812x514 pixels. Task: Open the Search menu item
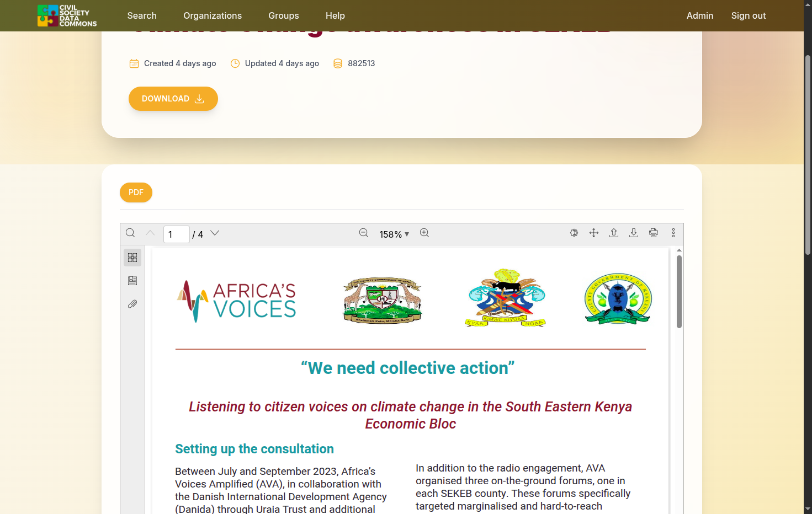[x=142, y=15]
